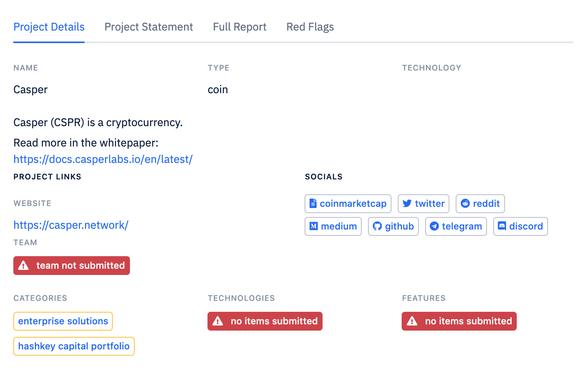The height and width of the screenshot is (387, 588).
Task: Click the WEBSITE label
Action: pyautogui.click(x=32, y=203)
